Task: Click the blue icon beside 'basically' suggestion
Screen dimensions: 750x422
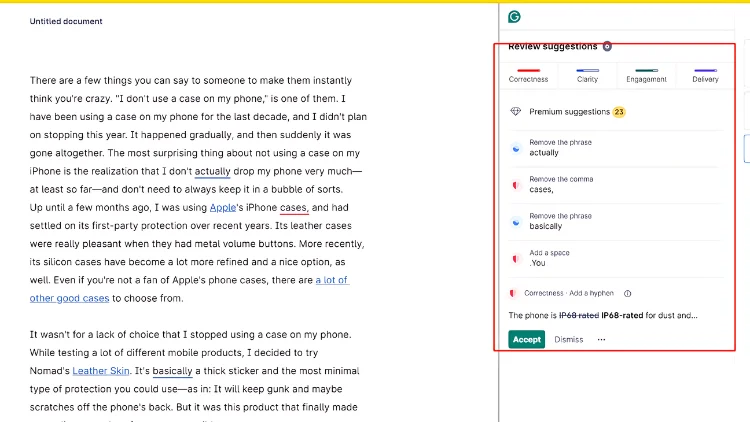Action: click(x=516, y=222)
